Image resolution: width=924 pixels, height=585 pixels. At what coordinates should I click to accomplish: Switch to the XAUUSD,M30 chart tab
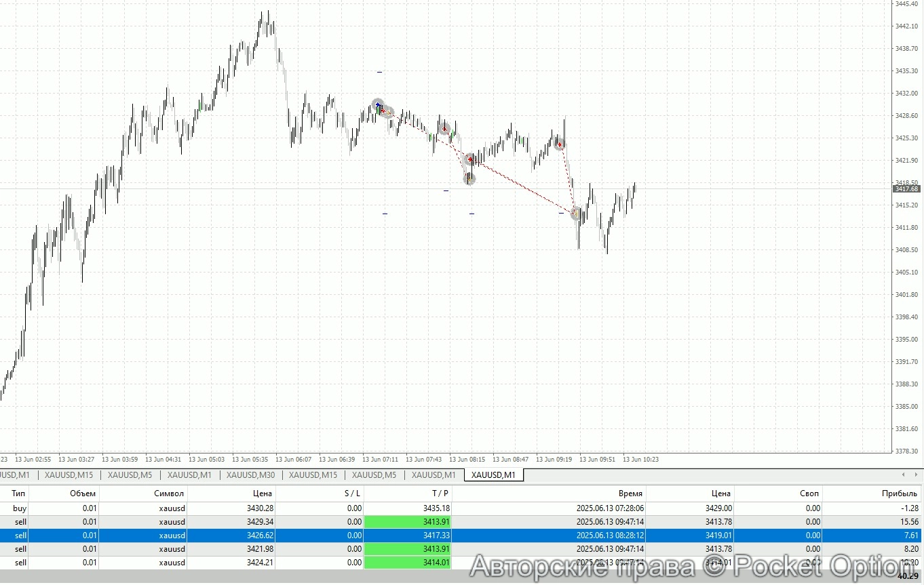(x=250, y=475)
